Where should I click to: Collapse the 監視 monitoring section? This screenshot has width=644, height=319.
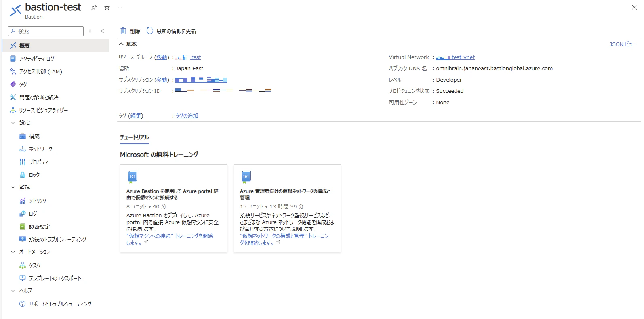point(13,187)
